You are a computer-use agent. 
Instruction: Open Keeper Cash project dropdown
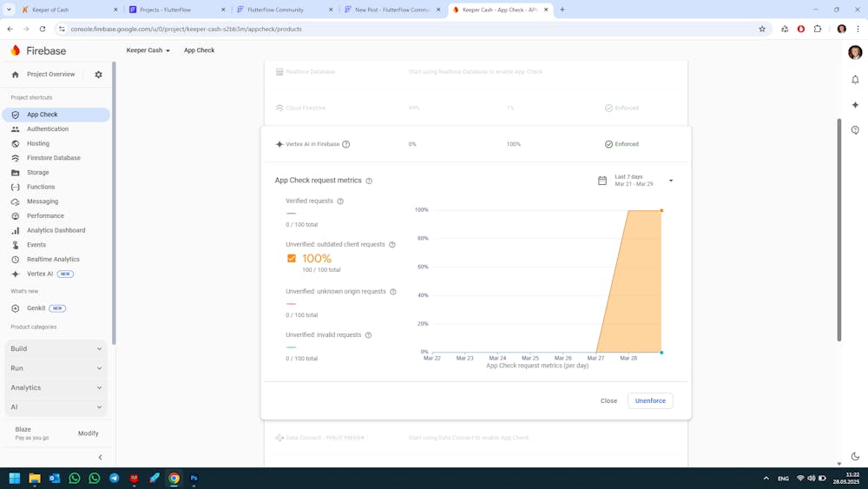[148, 50]
